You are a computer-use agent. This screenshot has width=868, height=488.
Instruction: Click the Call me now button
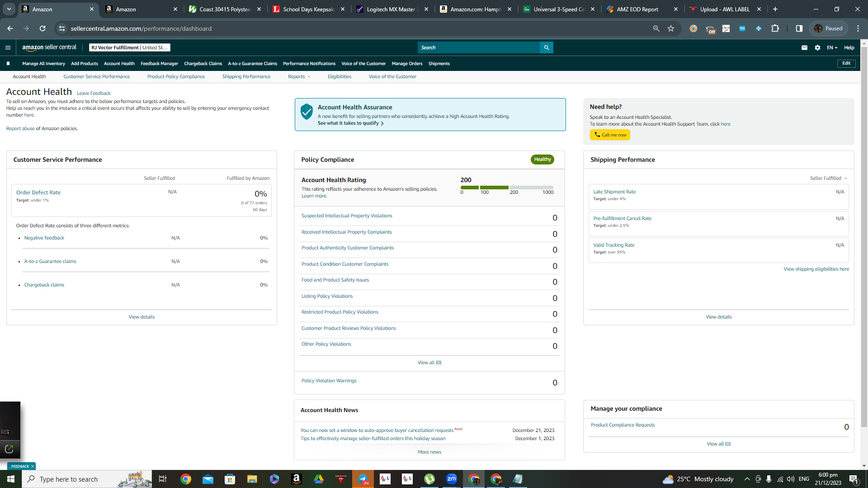(x=610, y=135)
